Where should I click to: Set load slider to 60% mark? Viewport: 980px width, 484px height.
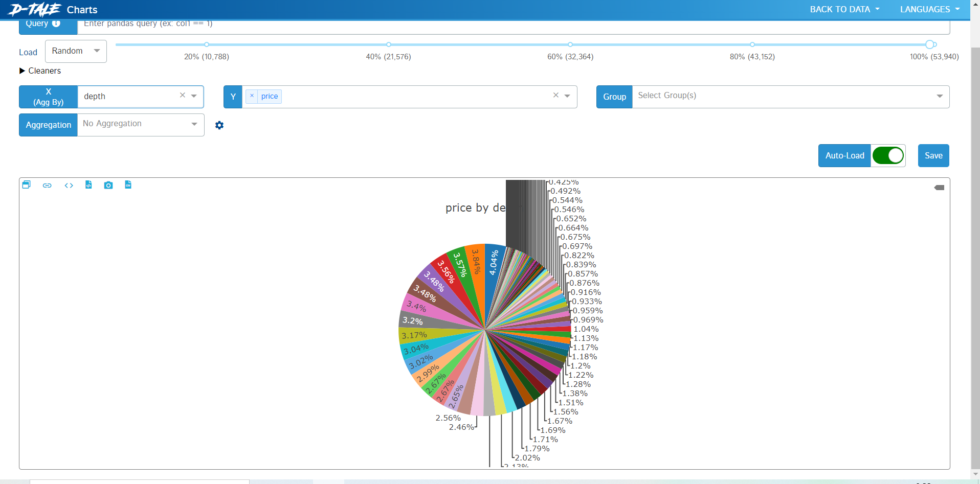(x=570, y=44)
